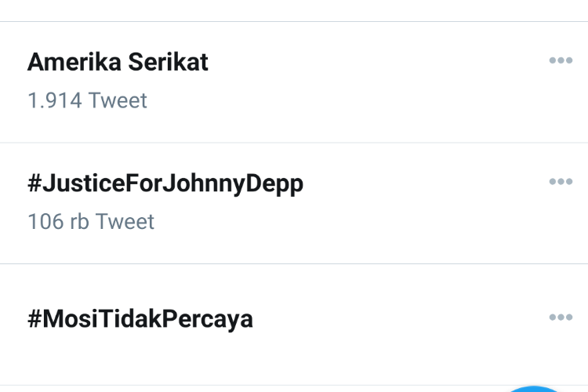Viewport: 588px width, 392px height.
Task: Select the word Amerika in first trend
Action: point(74,62)
